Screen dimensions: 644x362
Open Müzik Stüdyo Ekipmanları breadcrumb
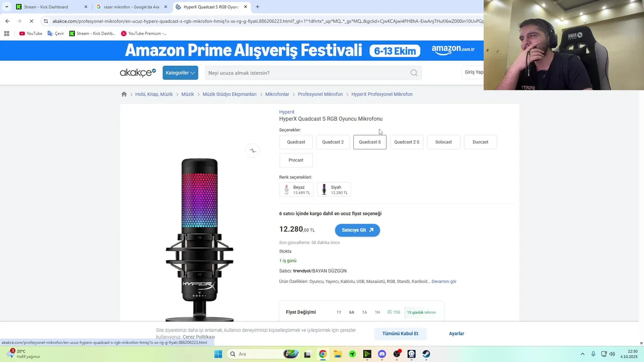[229, 94]
